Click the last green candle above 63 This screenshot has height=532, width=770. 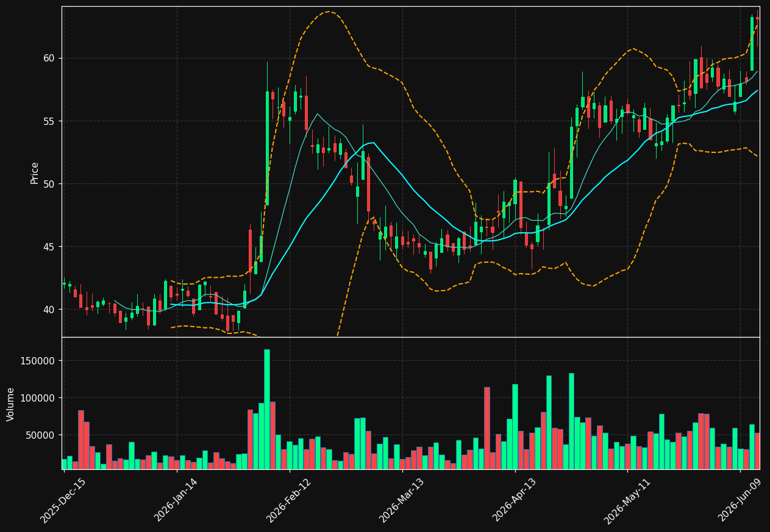pyautogui.click(x=752, y=44)
